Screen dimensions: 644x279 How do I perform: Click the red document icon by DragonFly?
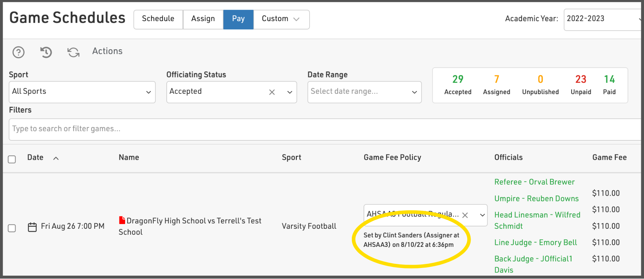pos(122,220)
